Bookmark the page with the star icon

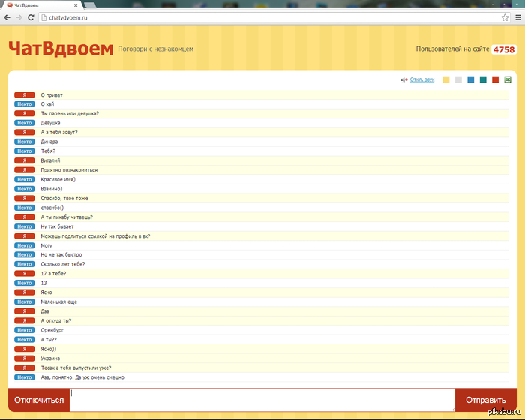coord(505,16)
